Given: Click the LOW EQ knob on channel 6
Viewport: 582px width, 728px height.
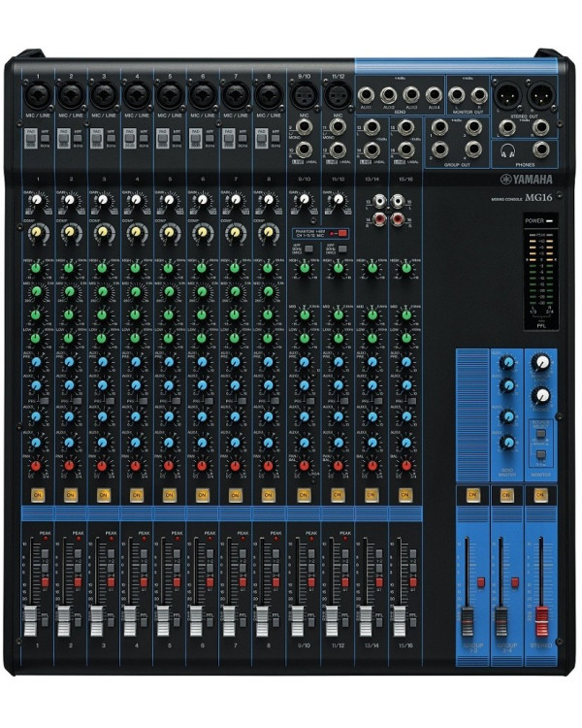Looking at the screenshot, I should point(202,338).
